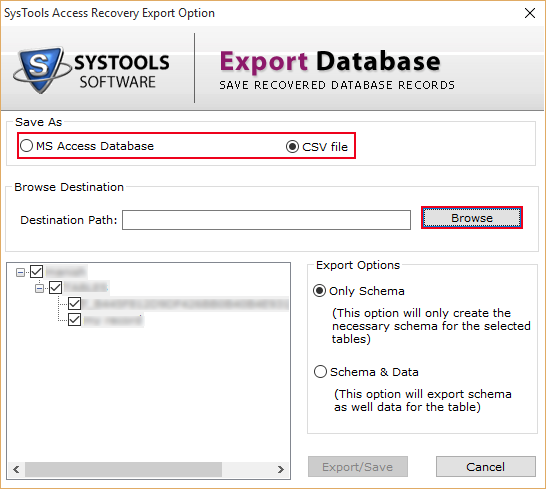This screenshot has width=546, height=489.
Task: Collapse the root database tree node
Action: 21,272
